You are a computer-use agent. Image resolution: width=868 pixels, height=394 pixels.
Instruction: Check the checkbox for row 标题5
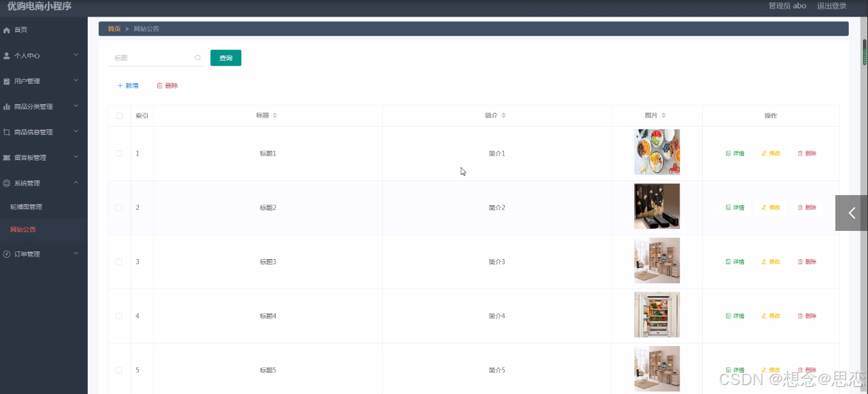(119, 370)
